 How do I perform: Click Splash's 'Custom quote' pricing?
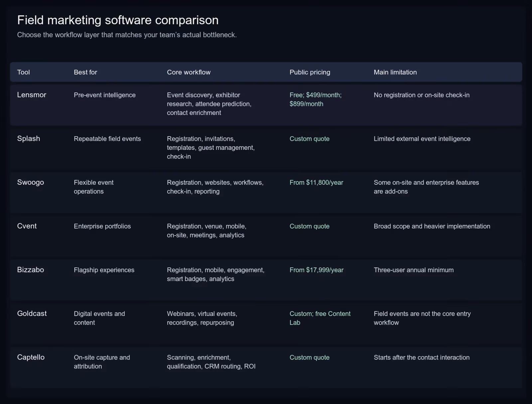click(310, 139)
